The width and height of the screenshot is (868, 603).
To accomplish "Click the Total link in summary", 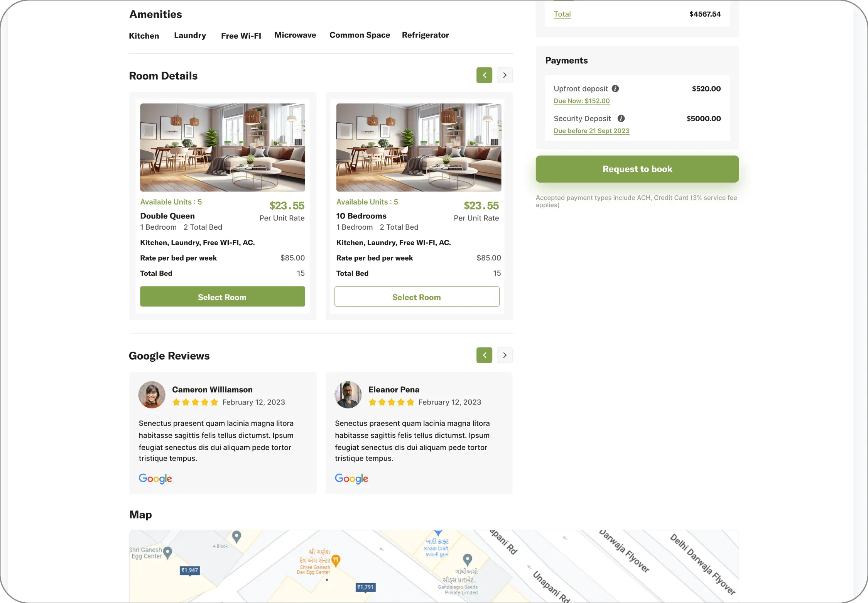I will (562, 14).
